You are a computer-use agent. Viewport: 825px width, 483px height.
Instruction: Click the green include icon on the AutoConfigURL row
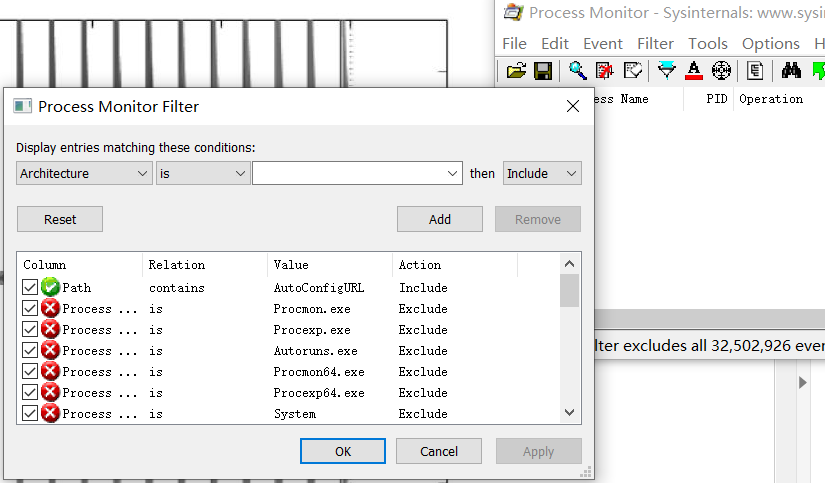(x=51, y=287)
